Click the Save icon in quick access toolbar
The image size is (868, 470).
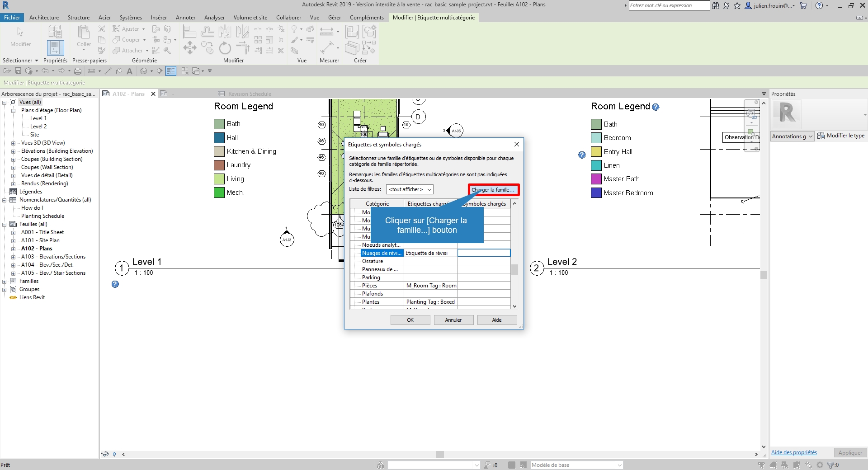coord(18,71)
